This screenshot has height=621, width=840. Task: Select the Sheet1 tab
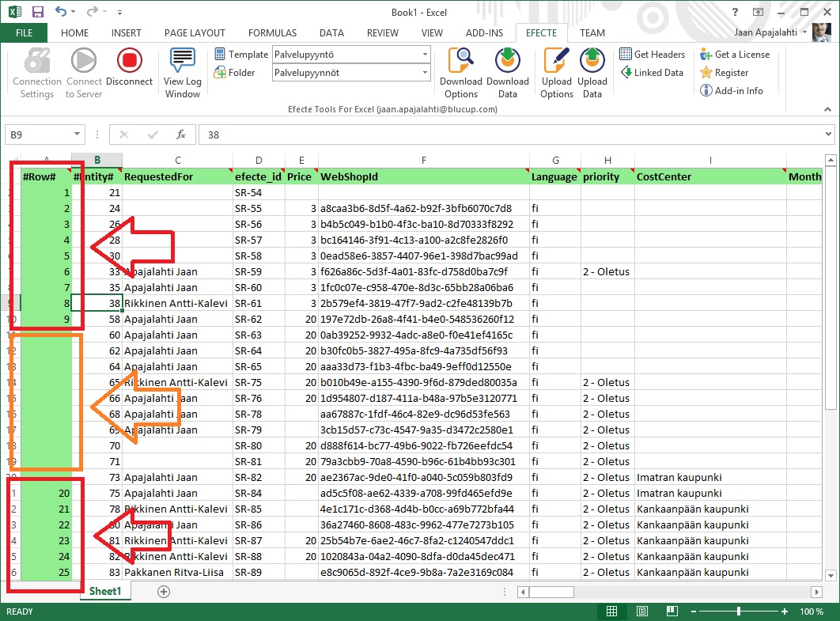click(x=105, y=591)
